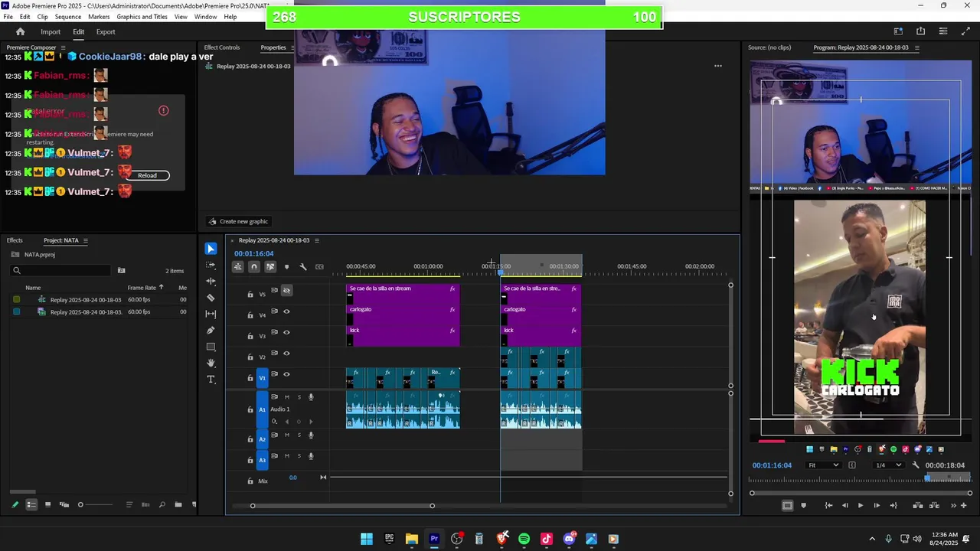Screen dimensions: 980x551
Task: Open the button editor plus icon
Action: pos(964,505)
